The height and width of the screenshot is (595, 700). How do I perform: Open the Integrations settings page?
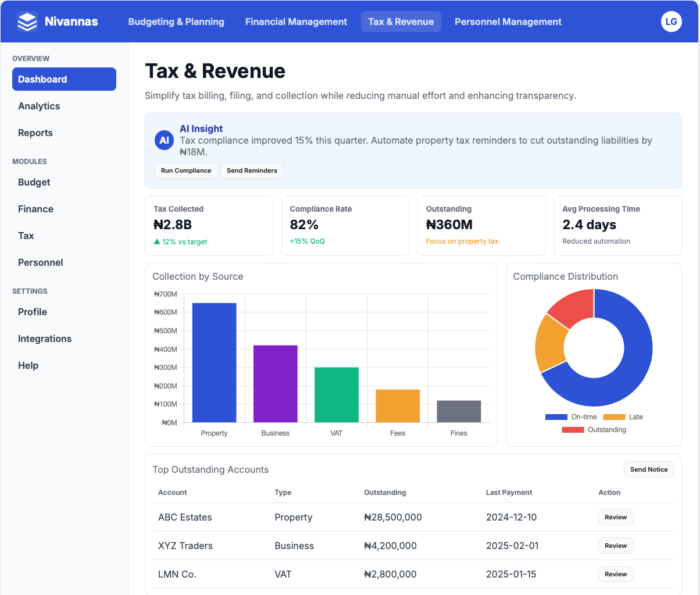(x=45, y=339)
